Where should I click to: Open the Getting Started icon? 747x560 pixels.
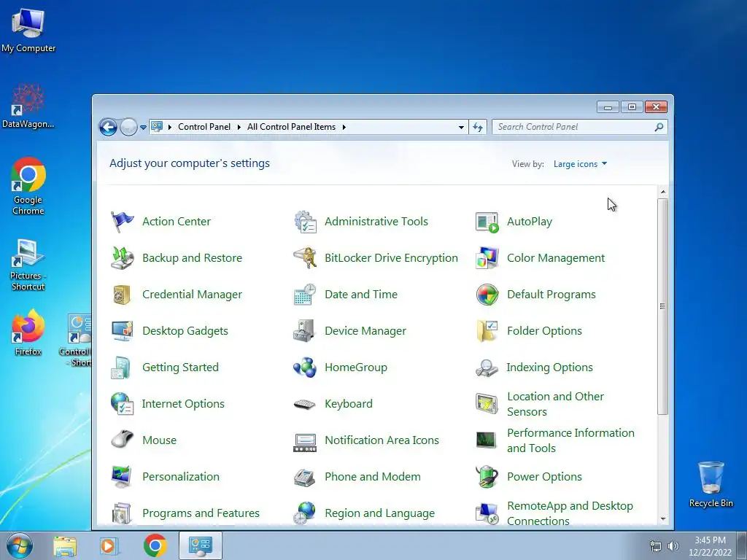pyautogui.click(x=121, y=367)
